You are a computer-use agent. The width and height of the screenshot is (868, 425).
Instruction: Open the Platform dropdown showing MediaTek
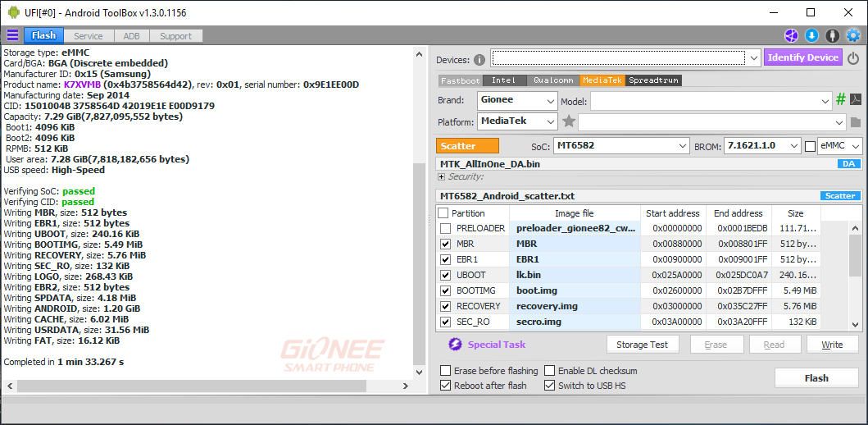coord(517,121)
